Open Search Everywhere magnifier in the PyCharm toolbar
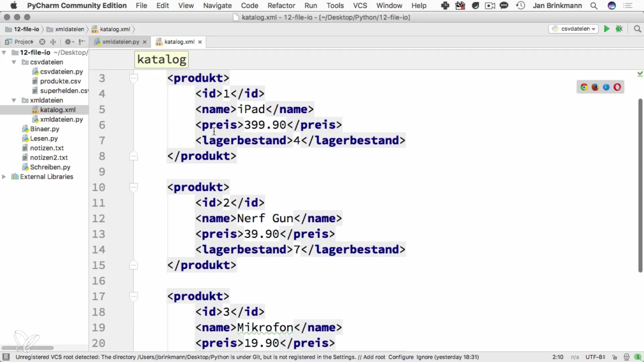Screen dimensions: 644x362 coord(637,29)
